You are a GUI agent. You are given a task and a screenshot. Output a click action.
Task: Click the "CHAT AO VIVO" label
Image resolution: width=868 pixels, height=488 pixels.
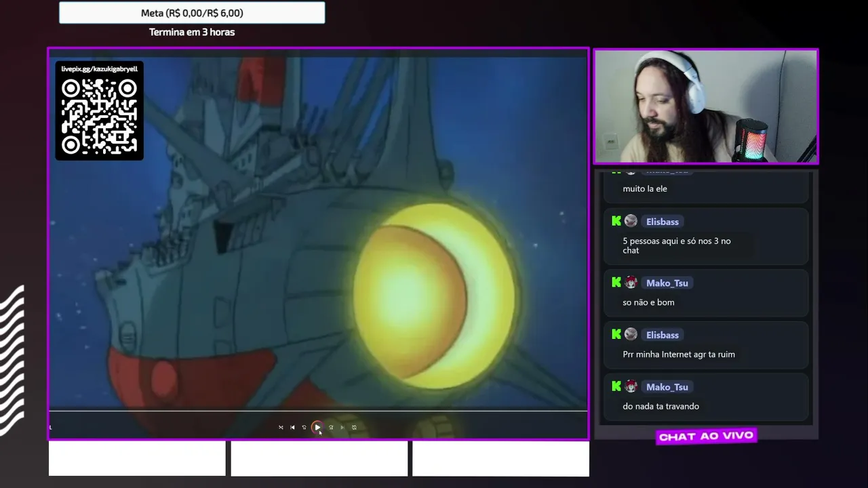point(706,436)
